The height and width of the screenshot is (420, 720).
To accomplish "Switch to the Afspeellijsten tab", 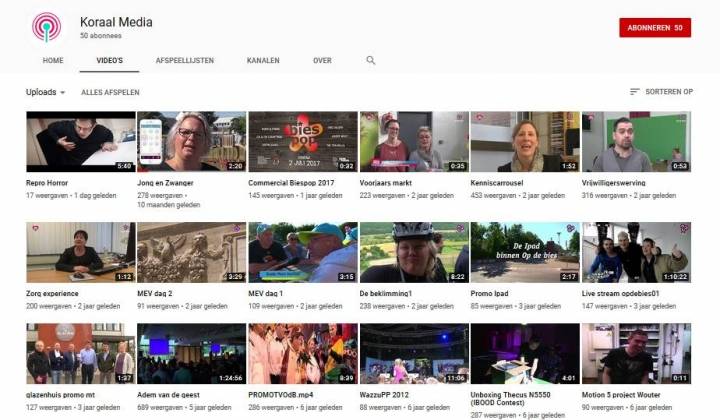I will (184, 60).
